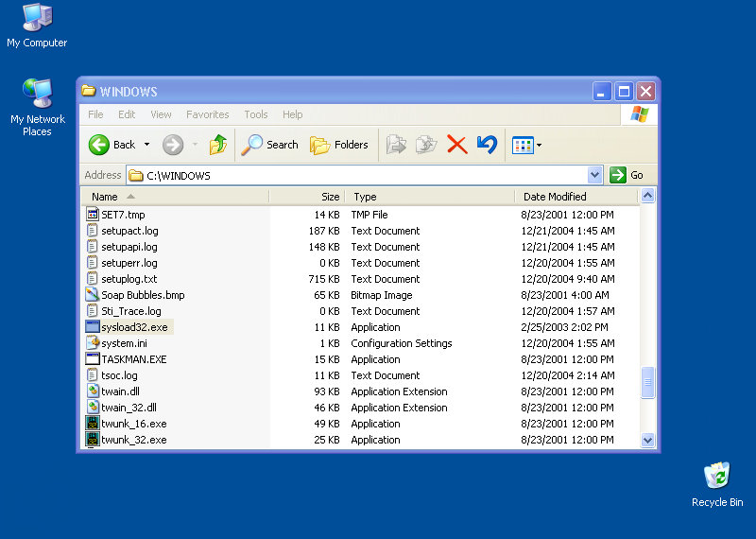Open the Help menu

click(292, 114)
